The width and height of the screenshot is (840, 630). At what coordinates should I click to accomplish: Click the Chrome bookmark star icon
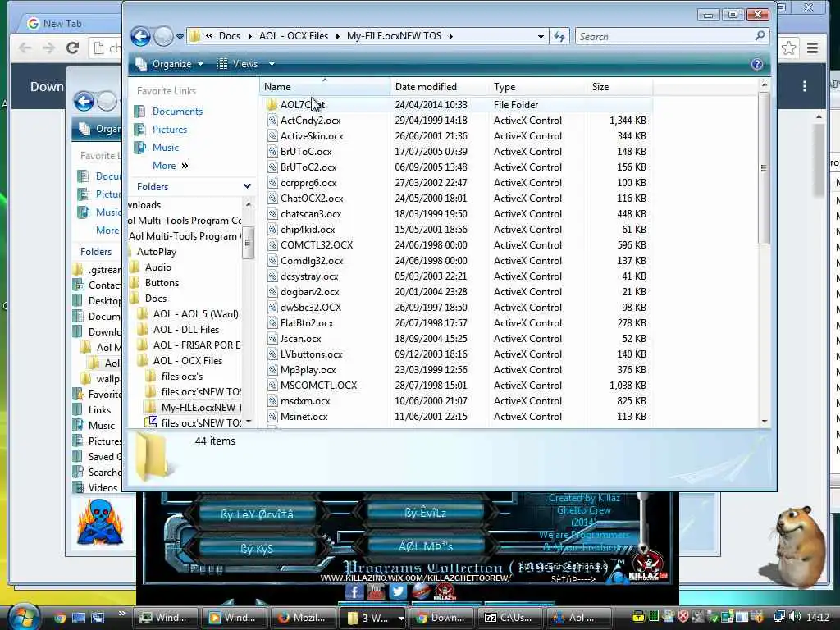point(788,48)
